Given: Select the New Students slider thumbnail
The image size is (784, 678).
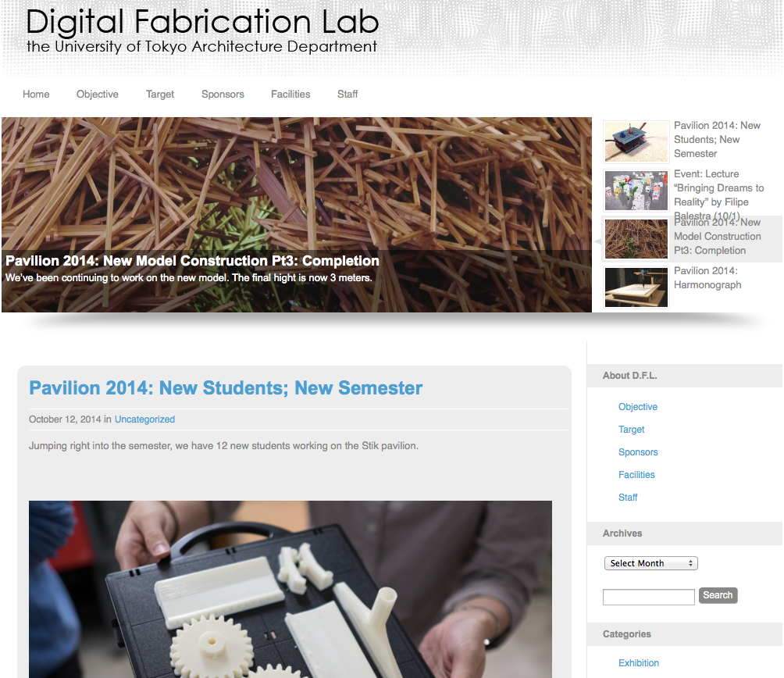Looking at the screenshot, I should 636,142.
